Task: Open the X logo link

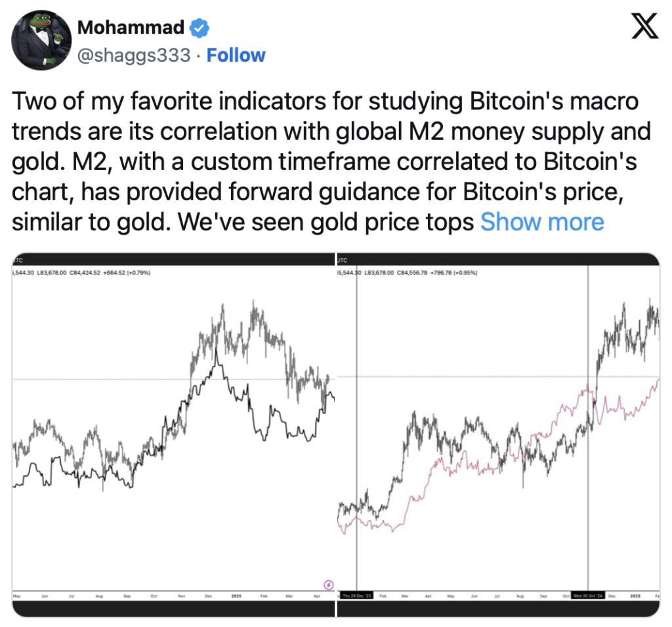Action: coord(644,26)
